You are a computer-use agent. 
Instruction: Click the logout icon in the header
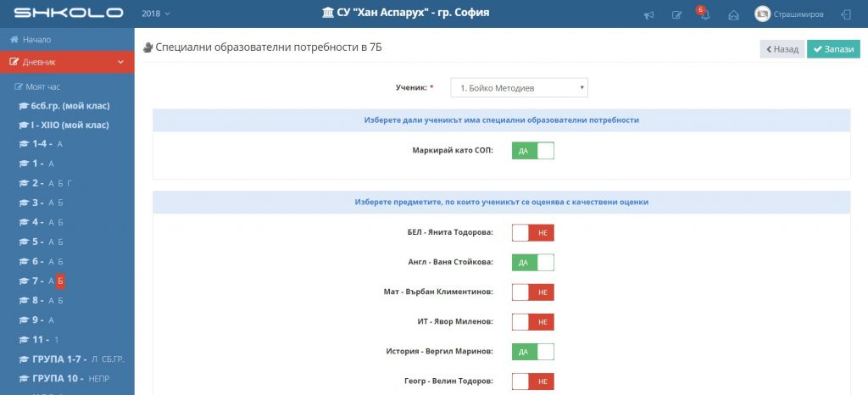click(846, 15)
